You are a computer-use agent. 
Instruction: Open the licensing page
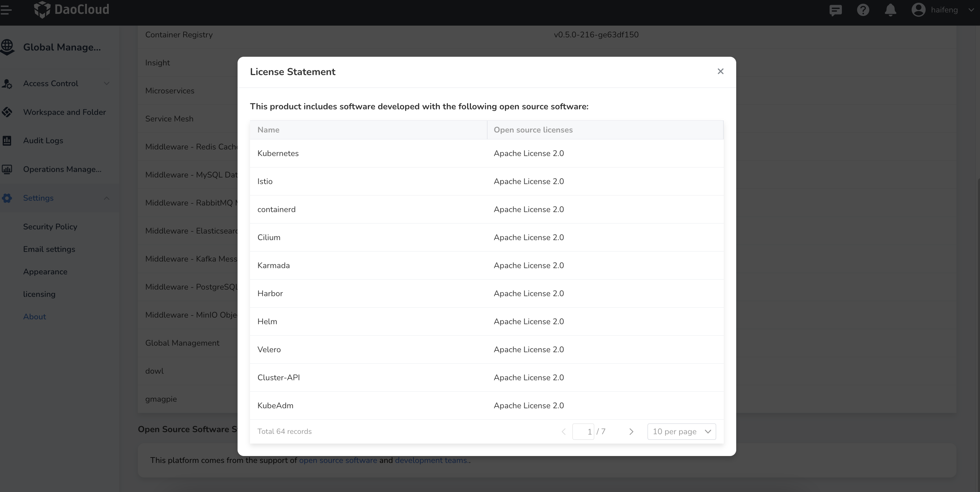pos(39,294)
